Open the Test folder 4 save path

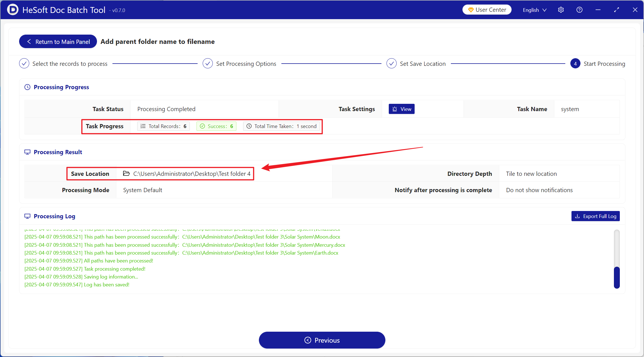(192, 174)
